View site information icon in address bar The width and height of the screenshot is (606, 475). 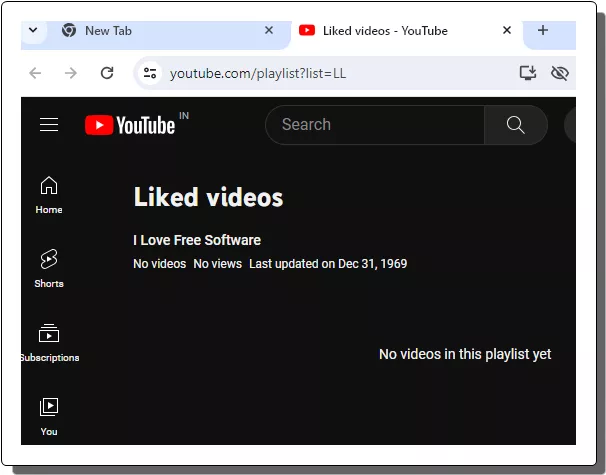[150, 73]
